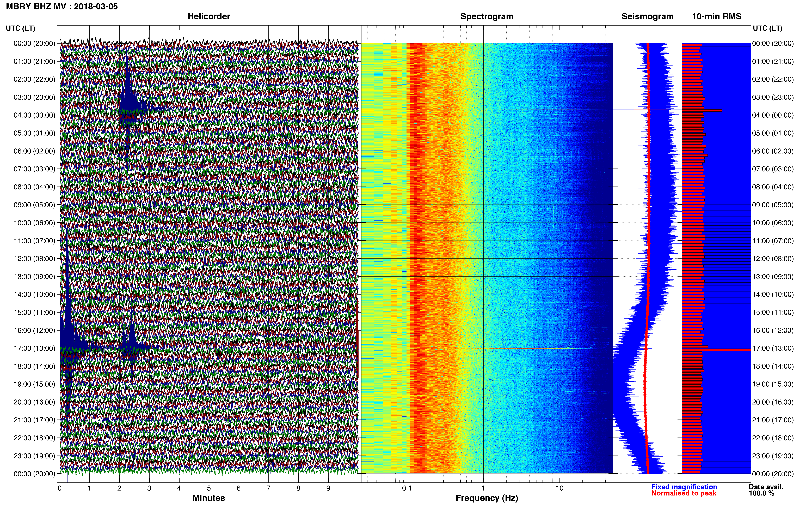Click the left UTC (LT) axis header
The height and width of the screenshot is (508, 812).
point(21,28)
